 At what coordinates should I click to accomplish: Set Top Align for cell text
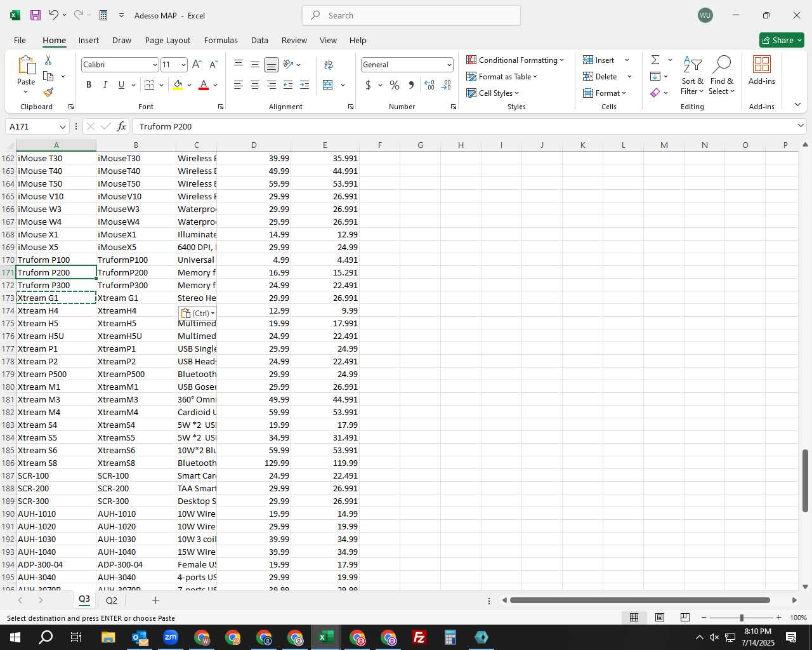239,65
